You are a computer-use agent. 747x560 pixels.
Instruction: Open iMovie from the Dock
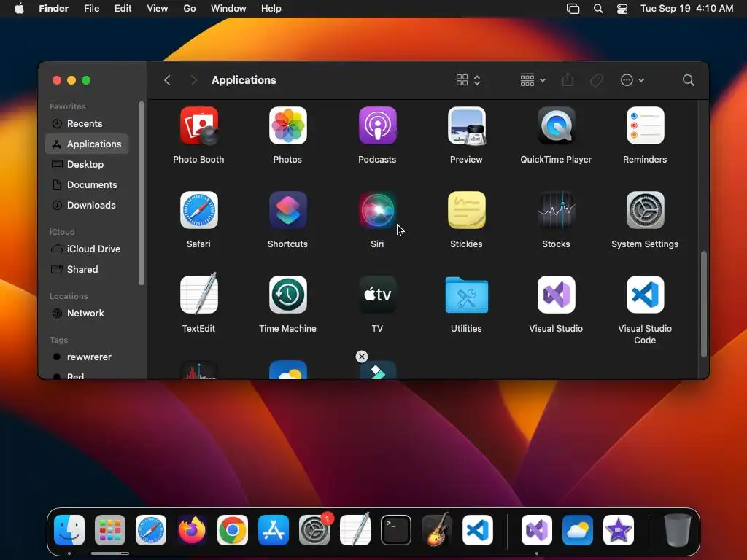(x=619, y=530)
